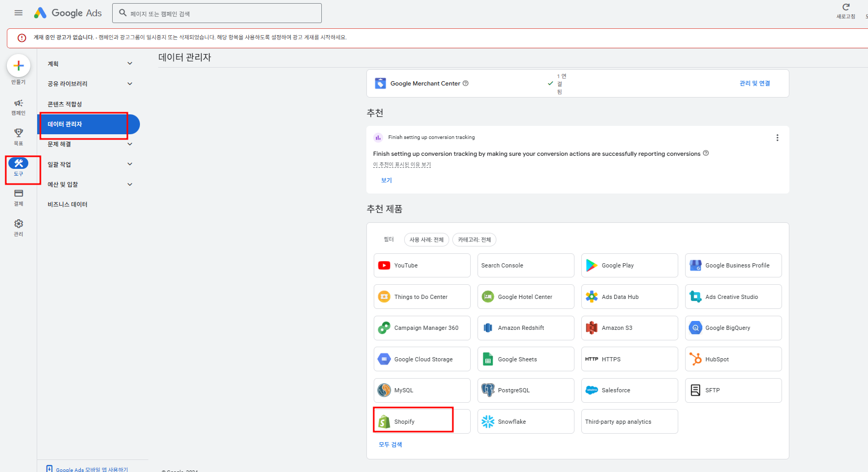
Task: Select the SFTP tile
Action: (733, 390)
